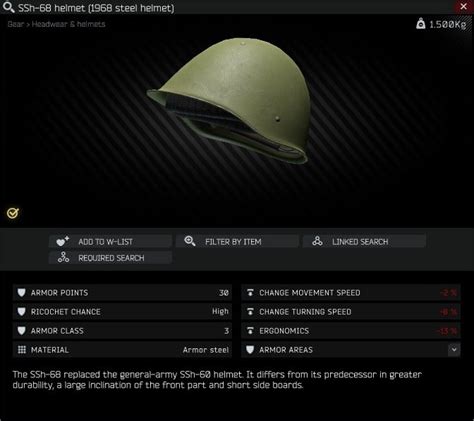The height and width of the screenshot is (421, 474).
Task: Click the magnifier icon in the title bar
Action: [x=8, y=7]
